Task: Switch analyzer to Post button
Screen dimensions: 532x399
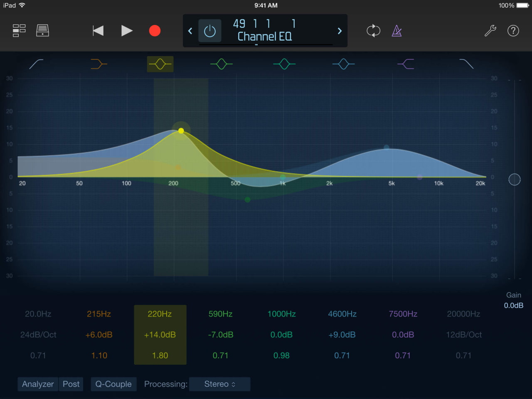Action: coord(71,384)
